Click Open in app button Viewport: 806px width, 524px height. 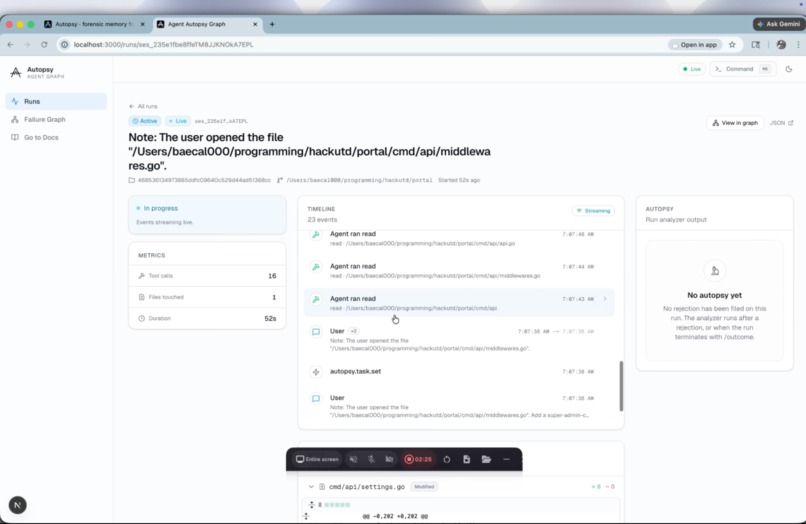point(694,45)
